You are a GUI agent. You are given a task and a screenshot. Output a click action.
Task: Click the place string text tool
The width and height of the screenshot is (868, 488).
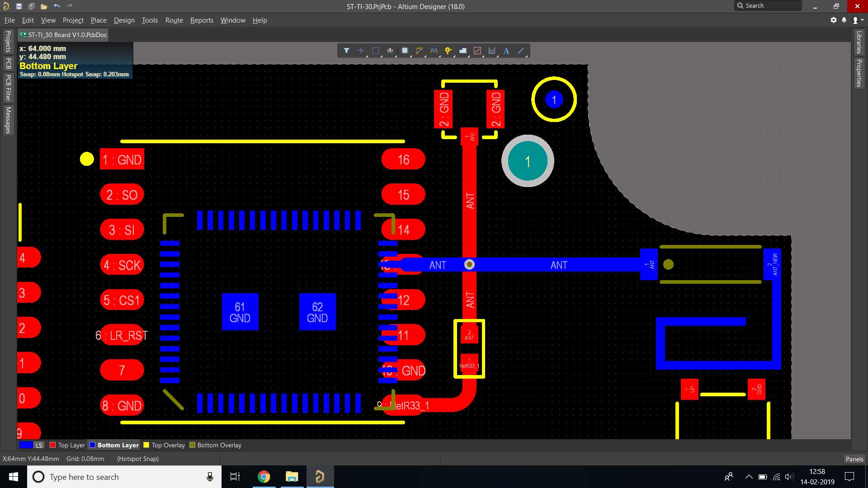506,51
